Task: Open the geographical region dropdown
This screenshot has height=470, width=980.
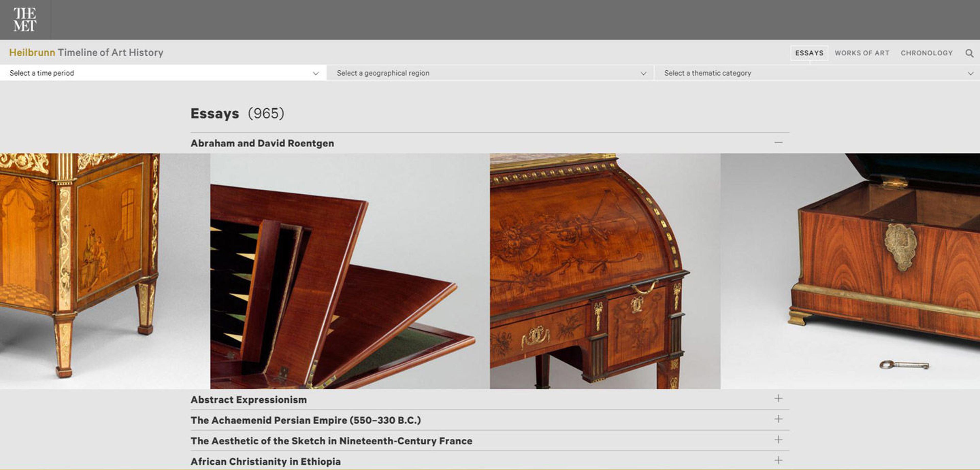Action: pyautogui.click(x=490, y=73)
